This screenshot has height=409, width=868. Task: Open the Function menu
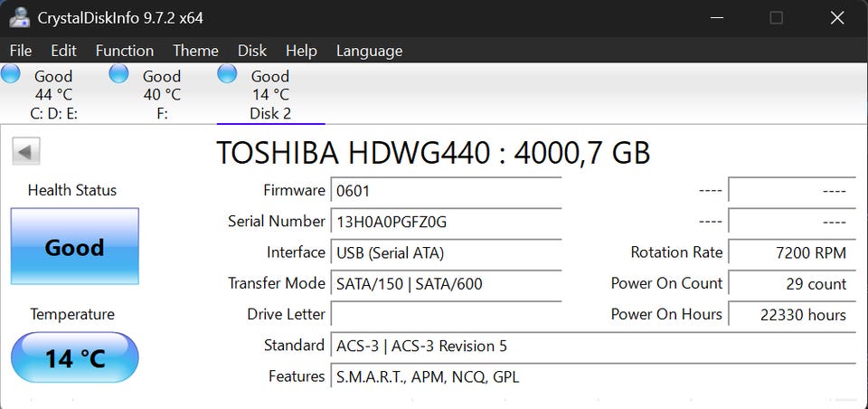click(124, 51)
